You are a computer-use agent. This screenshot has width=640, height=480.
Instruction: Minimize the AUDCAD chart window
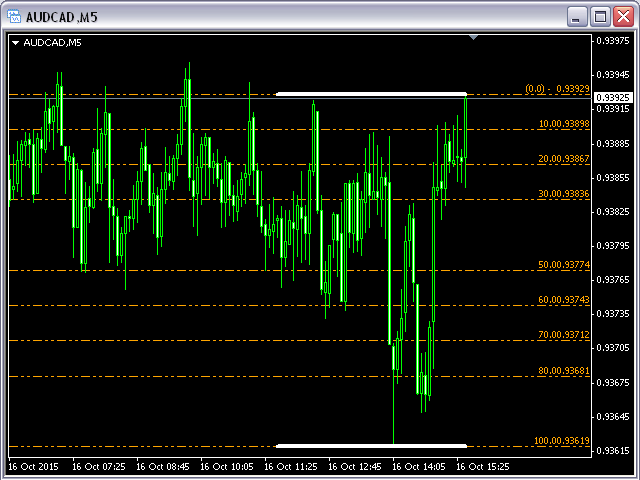576,16
